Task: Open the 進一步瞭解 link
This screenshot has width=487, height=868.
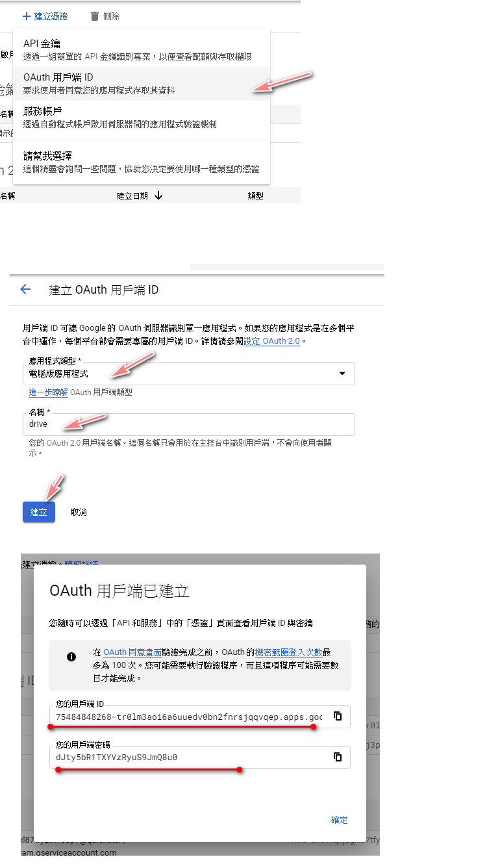Action: [x=48, y=392]
